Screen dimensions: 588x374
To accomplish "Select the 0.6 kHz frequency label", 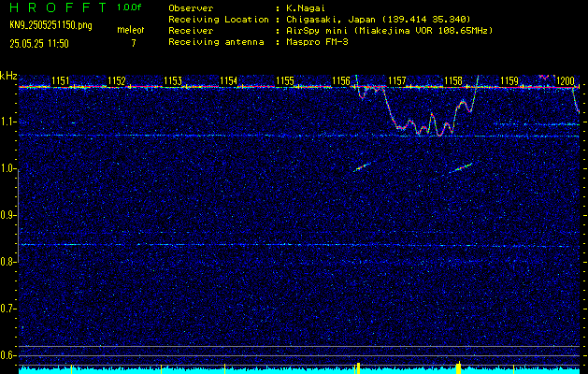I will click(8, 355).
